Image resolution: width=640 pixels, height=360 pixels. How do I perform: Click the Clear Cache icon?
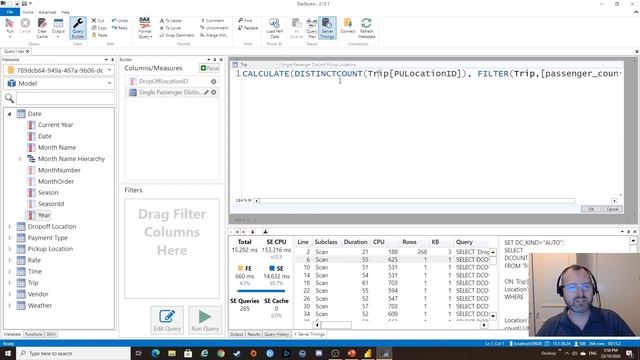[x=42, y=28]
